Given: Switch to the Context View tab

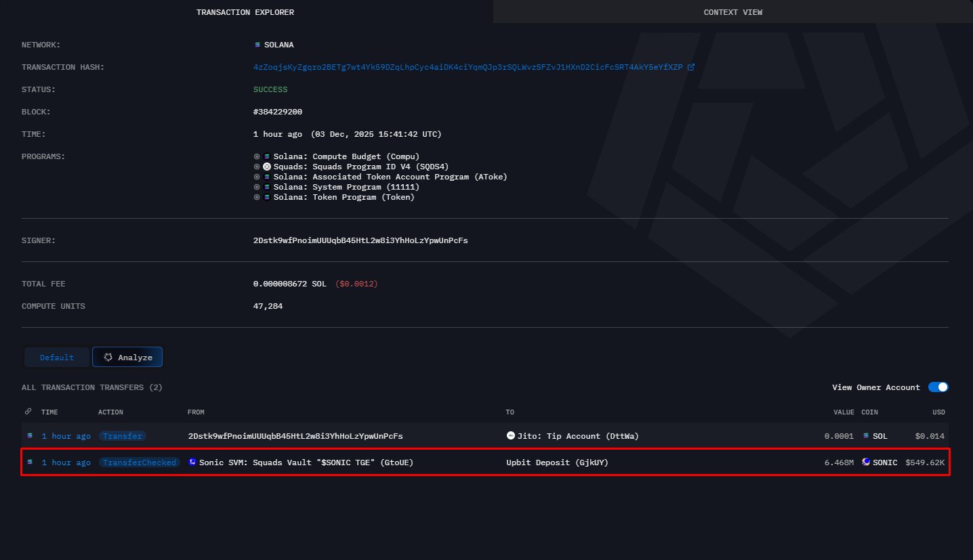Looking at the screenshot, I should click(733, 12).
